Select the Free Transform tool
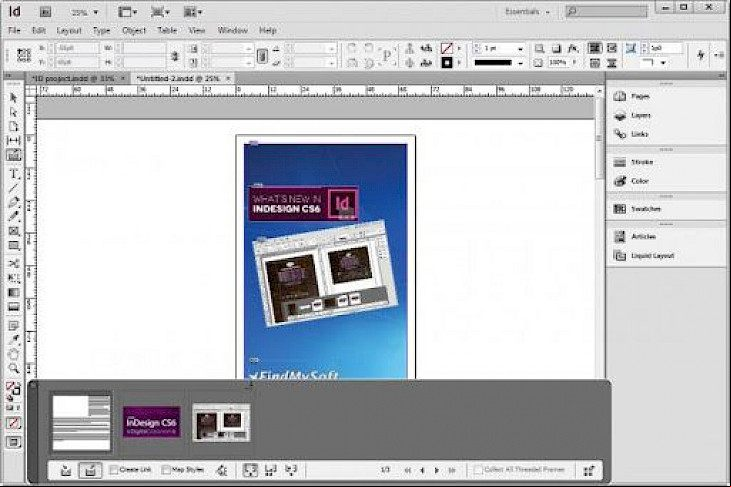The height and width of the screenshot is (487, 731). (14, 278)
